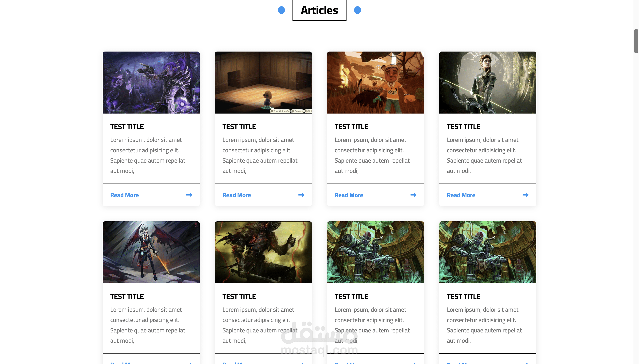Click the dark armored knight thumbnail
639x364 pixels.
(263, 252)
